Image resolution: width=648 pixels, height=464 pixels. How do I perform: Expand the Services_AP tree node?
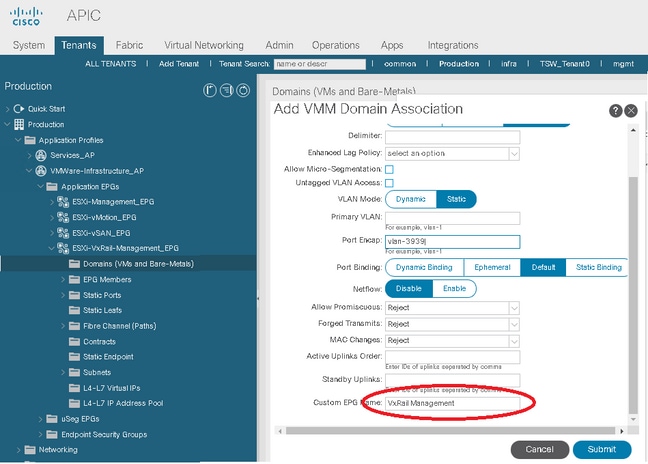pyautogui.click(x=29, y=156)
